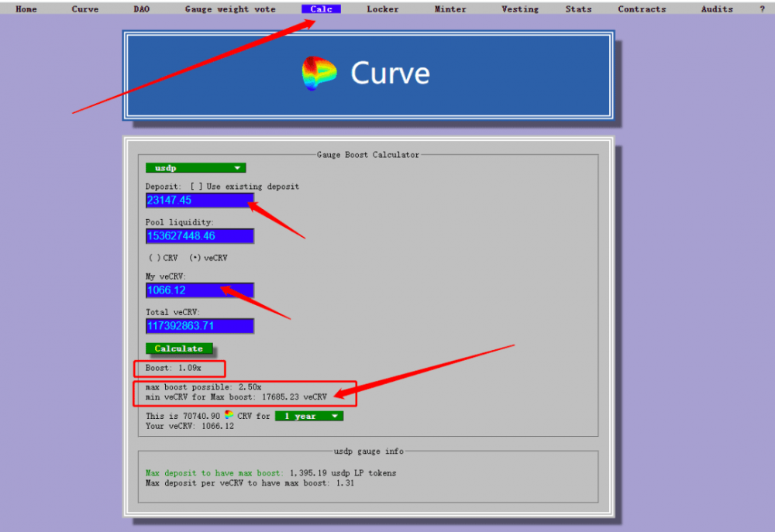This screenshot has width=775, height=532.
Task: Click max boost possible: 2.50x text
Action: click(x=203, y=386)
